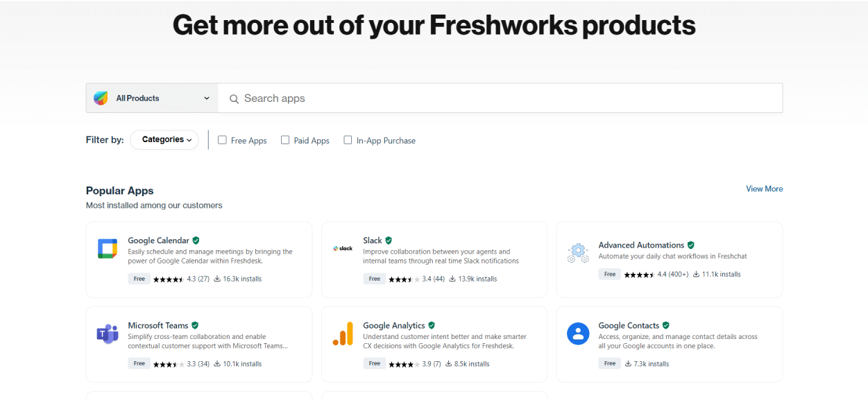Click the Google Analytics app icon
868x400 pixels.
342,333
